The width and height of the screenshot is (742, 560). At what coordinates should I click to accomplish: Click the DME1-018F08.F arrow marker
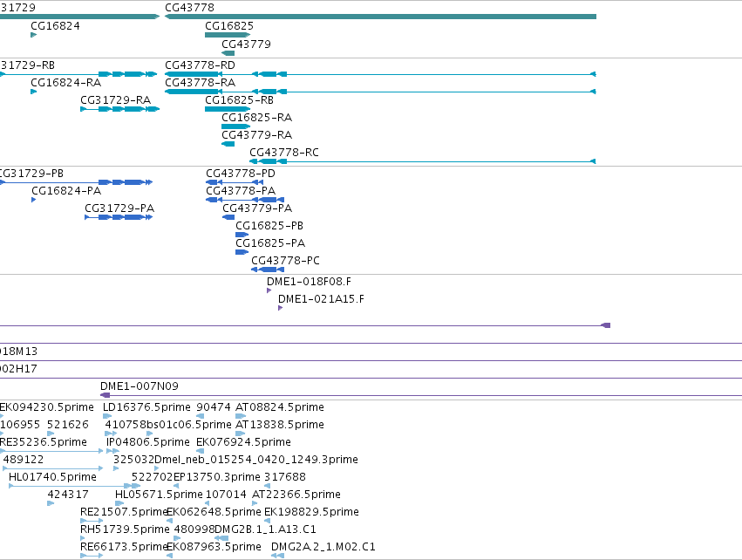[269, 290]
